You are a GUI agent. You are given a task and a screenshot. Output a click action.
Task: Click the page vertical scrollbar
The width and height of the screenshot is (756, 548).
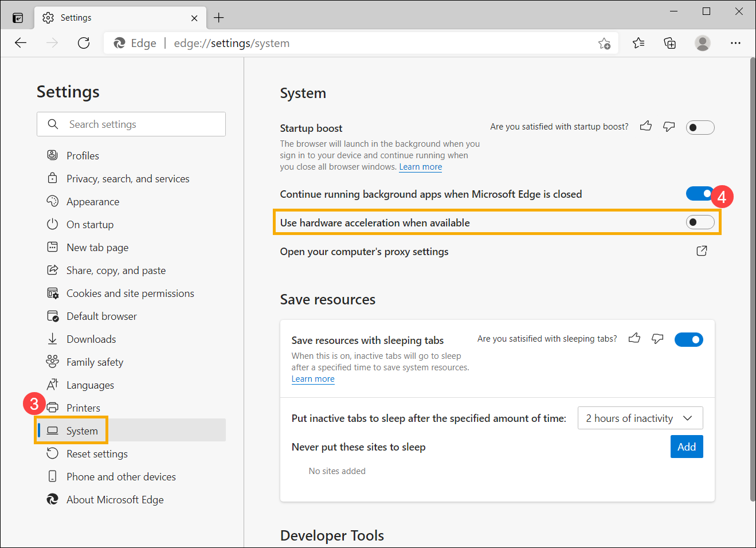[x=752, y=279]
